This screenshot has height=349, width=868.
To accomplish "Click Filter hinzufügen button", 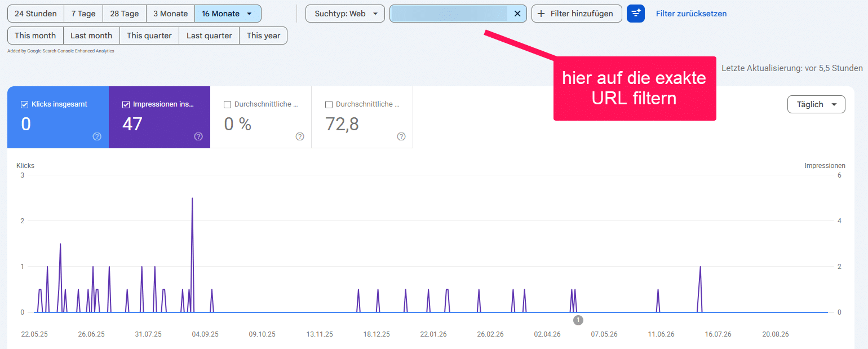I will pyautogui.click(x=577, y=14).
